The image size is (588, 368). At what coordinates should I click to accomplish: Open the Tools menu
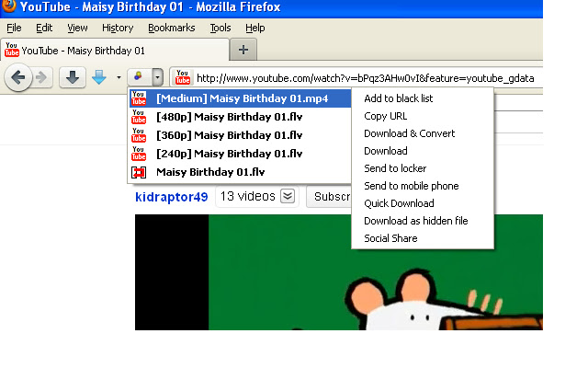tap(220, 28)
